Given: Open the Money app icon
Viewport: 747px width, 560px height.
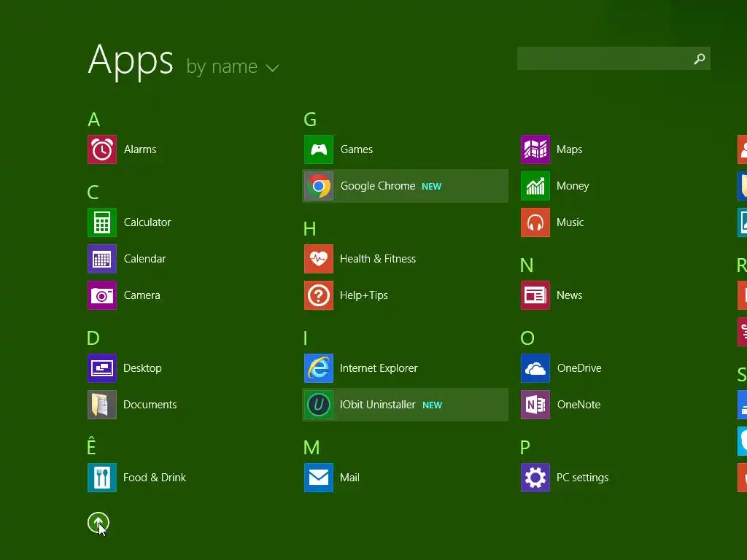Looking at the screenshot, I should click(535, 186).
